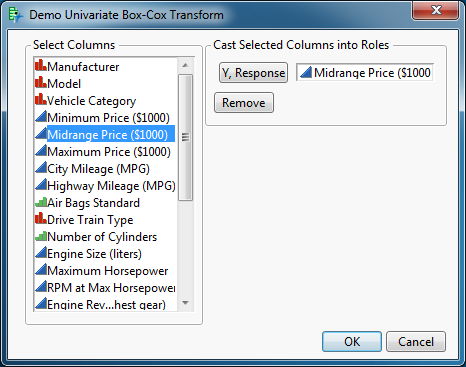Screen dimensions: 466x367
Task: Click the column list scroll-down arrow
Action: (185, 303)
